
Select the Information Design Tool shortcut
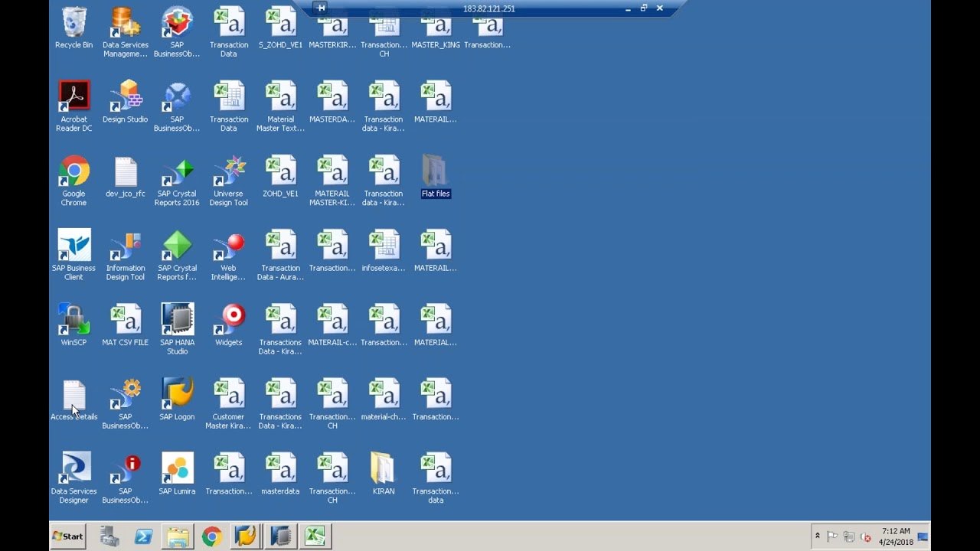pos(126,255)
